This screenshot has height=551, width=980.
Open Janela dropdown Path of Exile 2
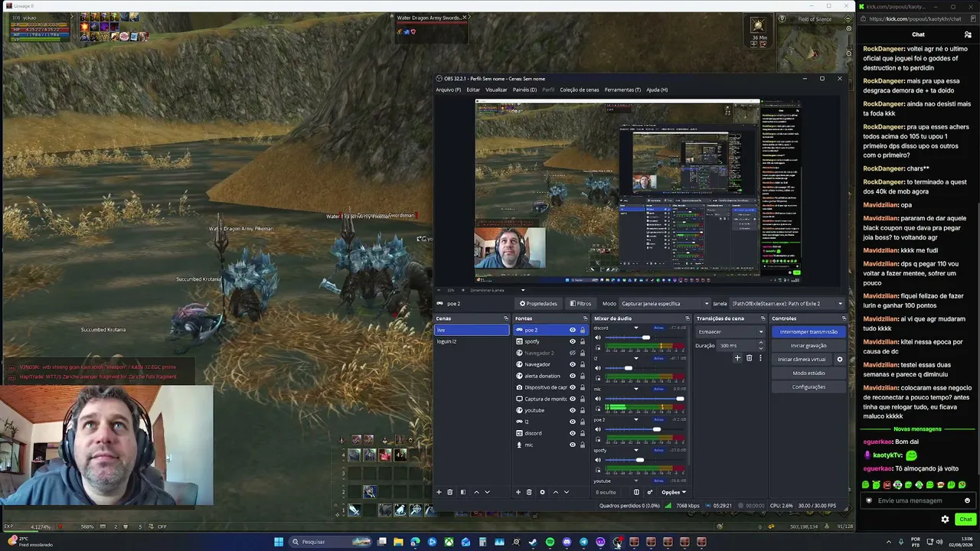pyautogui.click(x=787, y=304)
